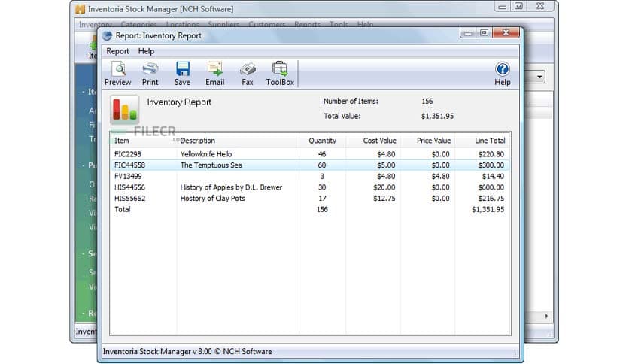The image size is (629, 364).
Task: Click the scroll right arrow in background window
Action: [546, 317]
